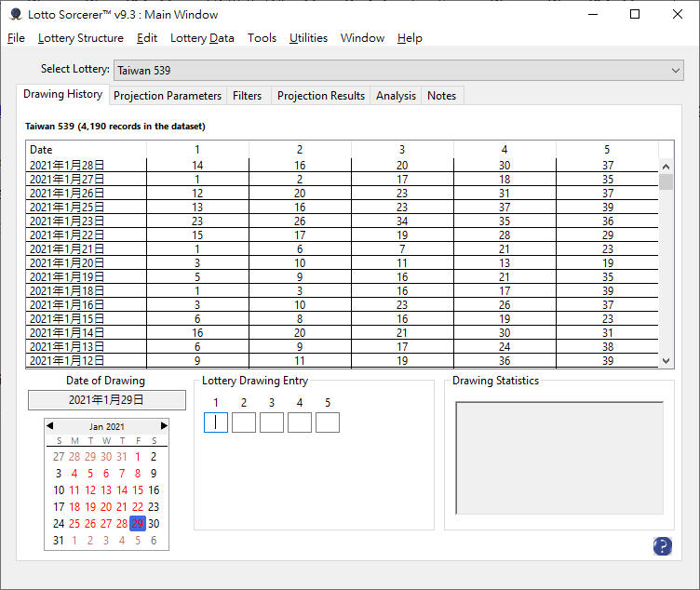The width and height of the screenshot is (700, 590).
Task: Open the Projection Results tab
Action: pos(320,96)
